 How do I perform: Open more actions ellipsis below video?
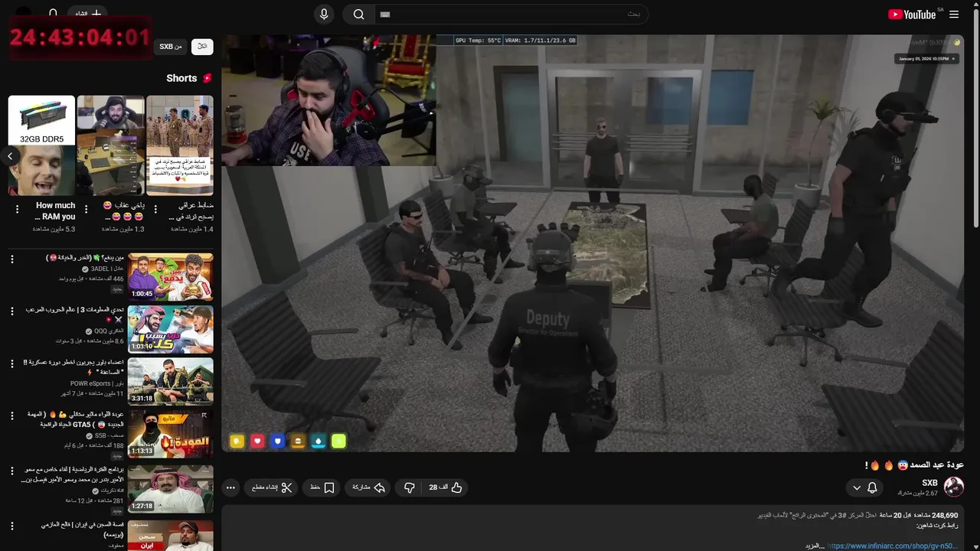point(230,487)
